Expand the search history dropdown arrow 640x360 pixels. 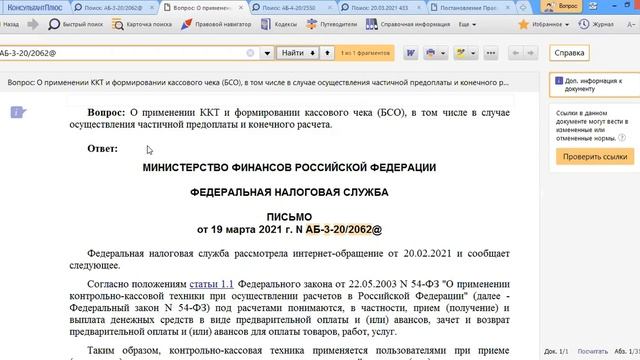coord(267,53)
